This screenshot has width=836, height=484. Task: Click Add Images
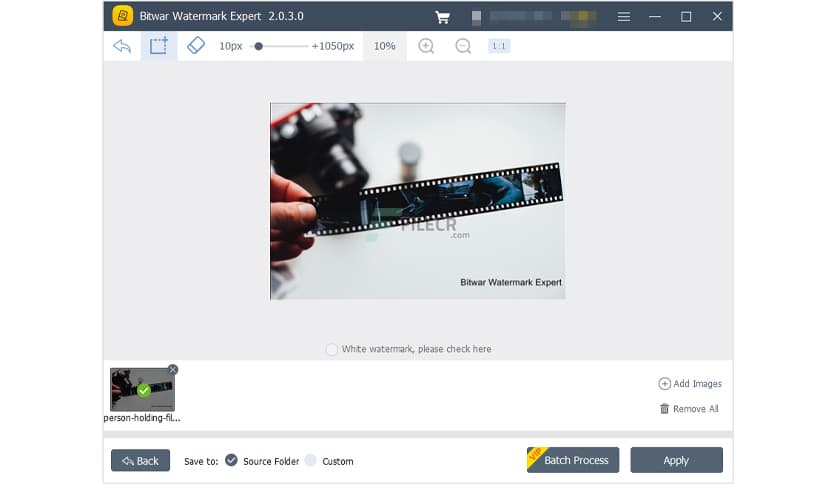click(690, 383)
